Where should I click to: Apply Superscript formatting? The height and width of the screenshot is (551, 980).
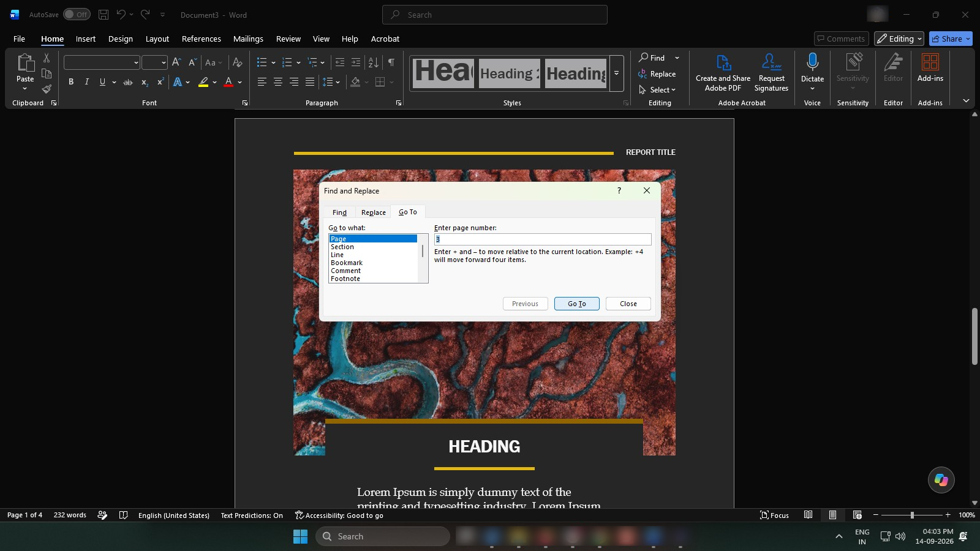pyautogui.click(x=160, y=82)
